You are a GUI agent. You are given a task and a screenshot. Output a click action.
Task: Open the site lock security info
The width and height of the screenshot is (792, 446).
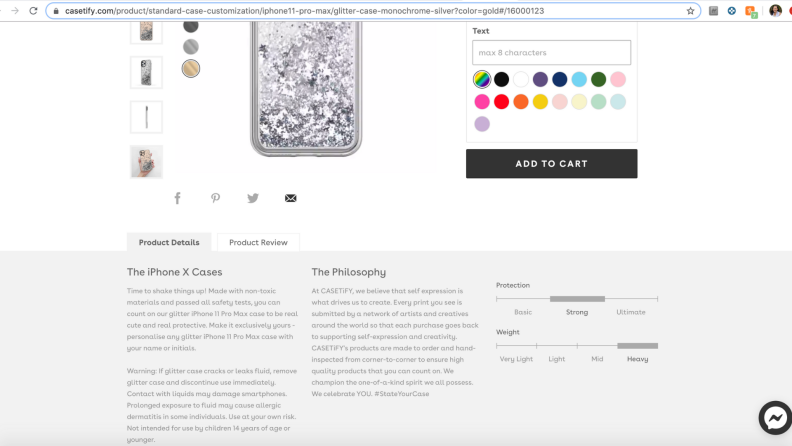point(56,11)
